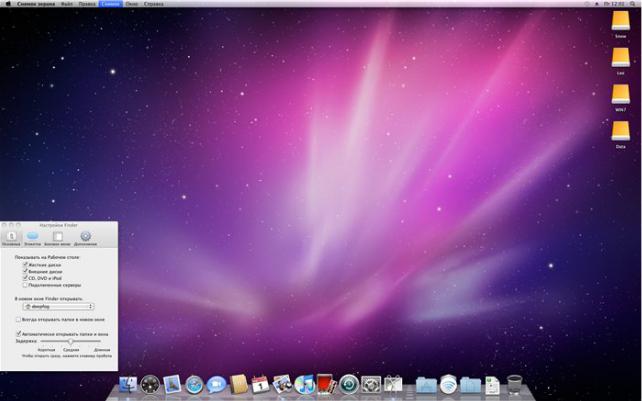Open the Mail stamp icon in Dock
This screenshot has width=642, height=401.
tap(172, 385)
